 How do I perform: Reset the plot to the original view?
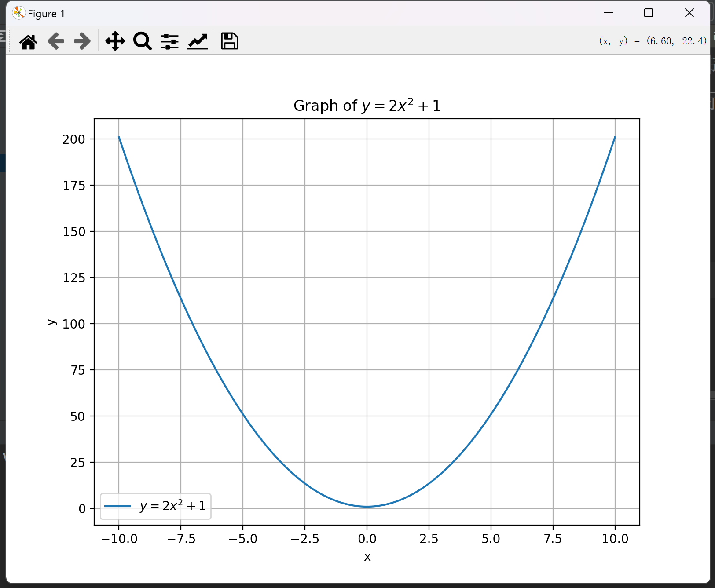click(28, 41)
